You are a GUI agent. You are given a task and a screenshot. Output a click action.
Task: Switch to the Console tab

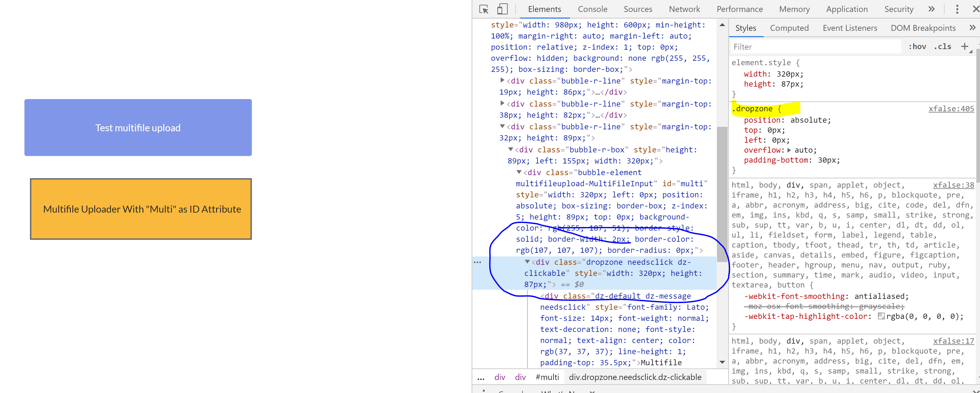[592, 9]
